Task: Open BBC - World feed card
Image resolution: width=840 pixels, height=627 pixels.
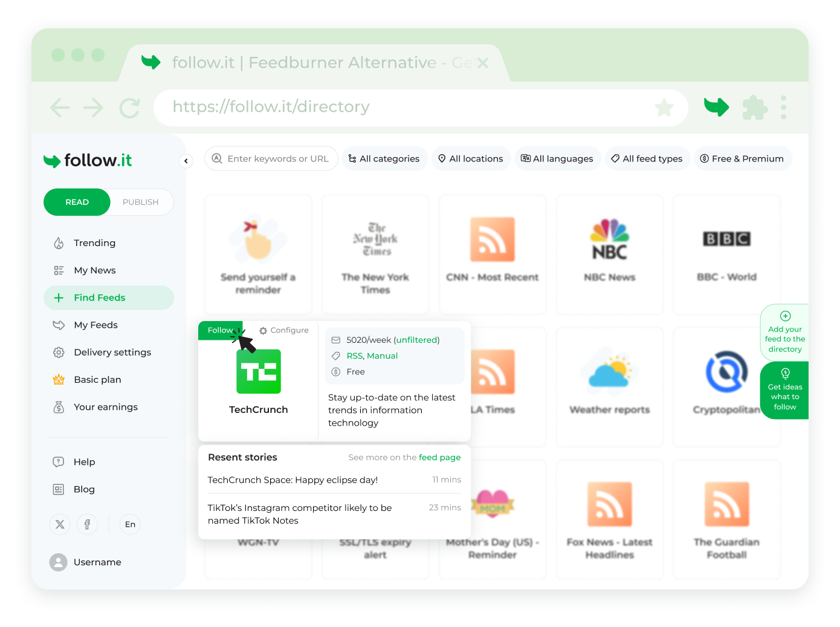Action: click(727, 255)
